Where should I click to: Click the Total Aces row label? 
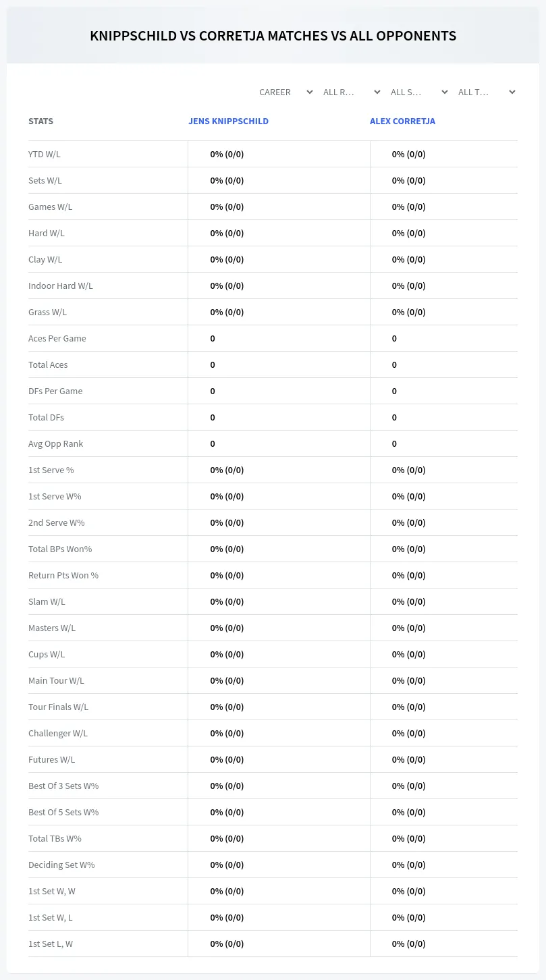click(48, 364)
